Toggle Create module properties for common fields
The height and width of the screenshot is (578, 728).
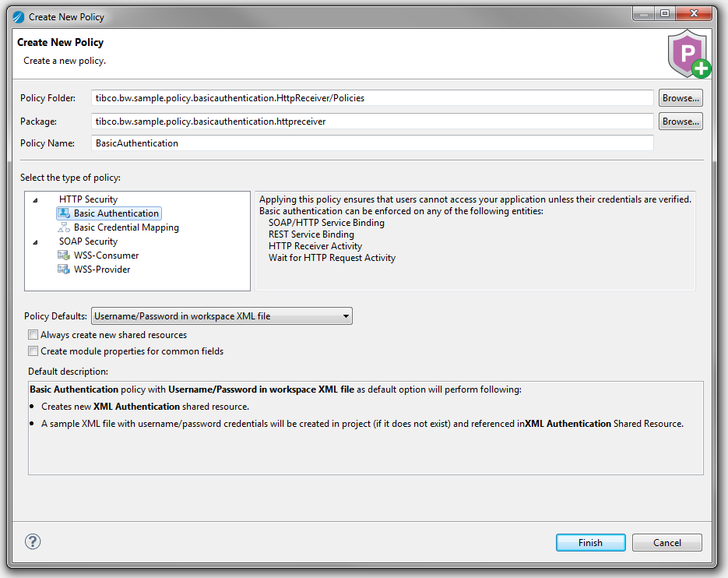(x=33, y=351)
